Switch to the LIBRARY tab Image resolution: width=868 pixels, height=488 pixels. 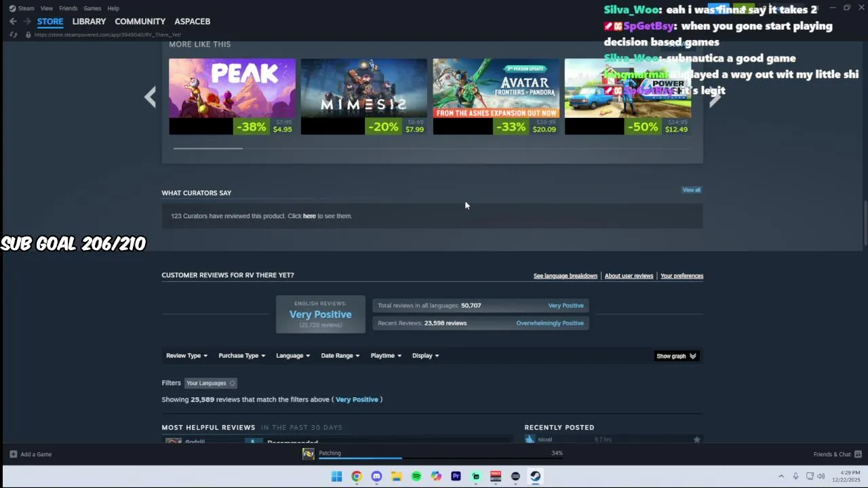point(89,22)
